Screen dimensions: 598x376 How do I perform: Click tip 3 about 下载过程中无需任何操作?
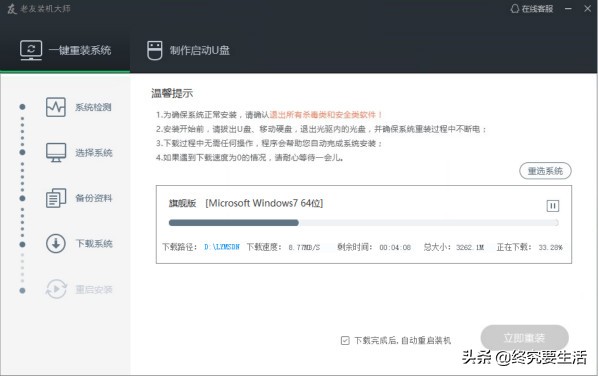point(269,143)
